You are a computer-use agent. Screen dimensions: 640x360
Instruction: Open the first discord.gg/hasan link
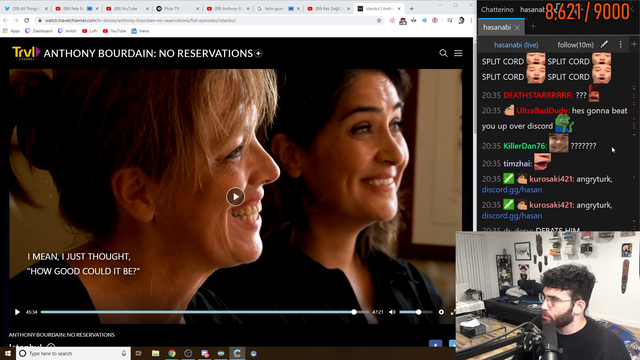pyautogui.click(x=512, y=190)
